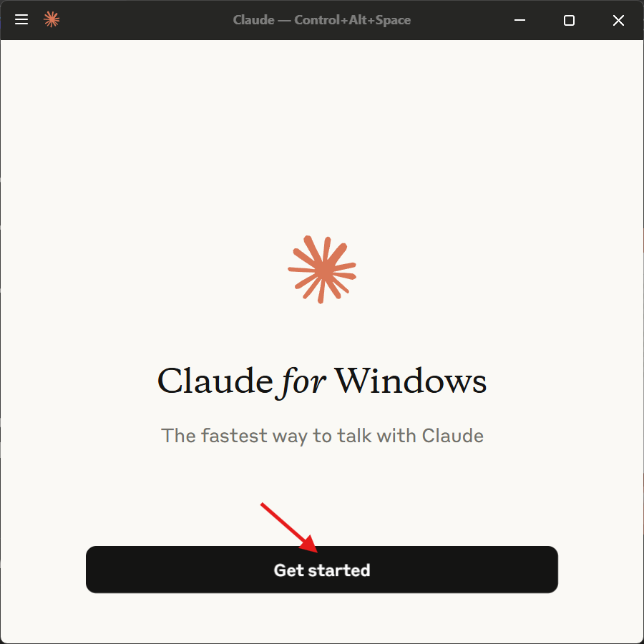Click the word "Windows" in the heading
This screenshot has width=644, height=644.
[x=411, y=381]
